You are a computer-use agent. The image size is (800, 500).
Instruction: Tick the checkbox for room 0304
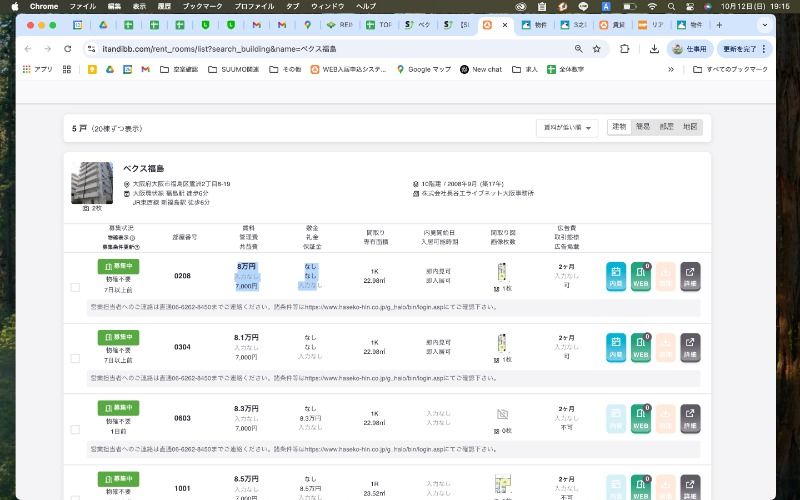(x=75, y=358)
